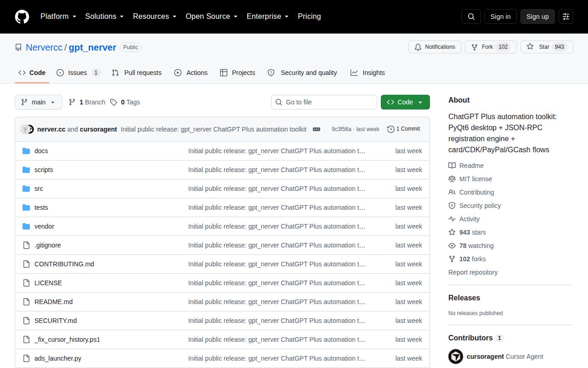
Task: Click the LICENSE file icon
Action: pyautogui.click(x=26, y=283)
